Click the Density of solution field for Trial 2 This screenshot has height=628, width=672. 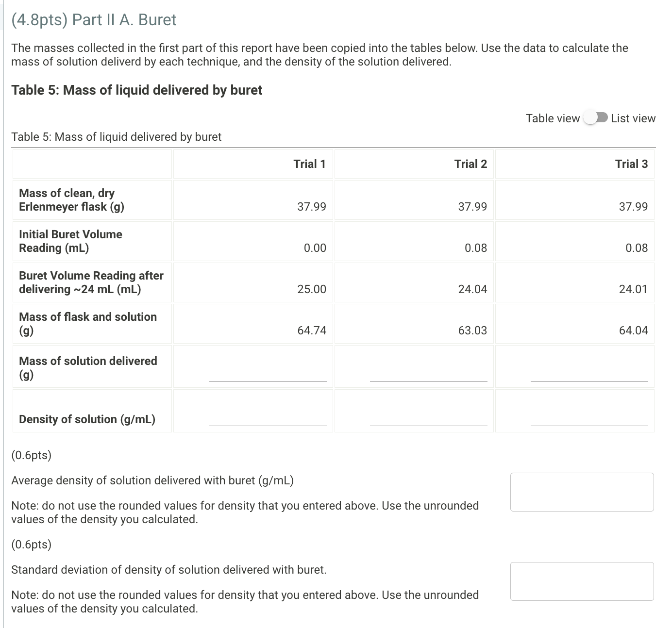429,425
